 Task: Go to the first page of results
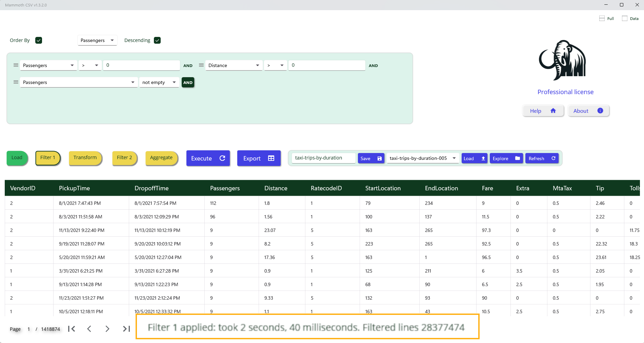pyautogui.click(x=72, y=329)
